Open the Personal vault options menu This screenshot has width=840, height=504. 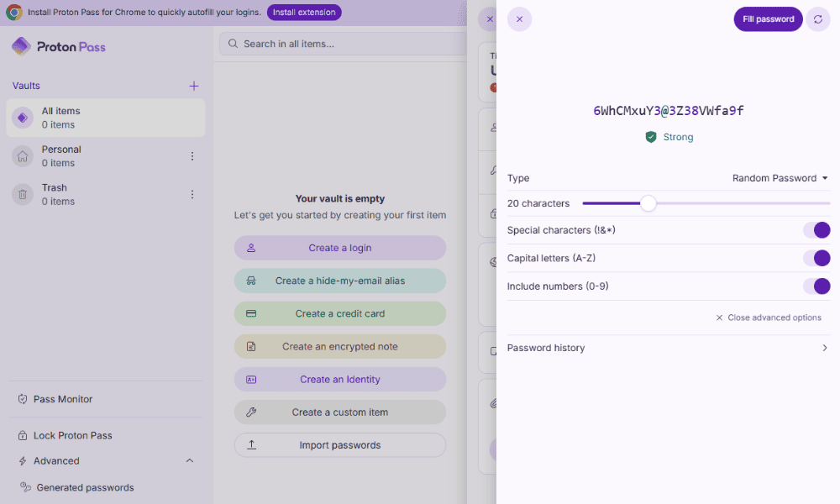pos(192,156)
